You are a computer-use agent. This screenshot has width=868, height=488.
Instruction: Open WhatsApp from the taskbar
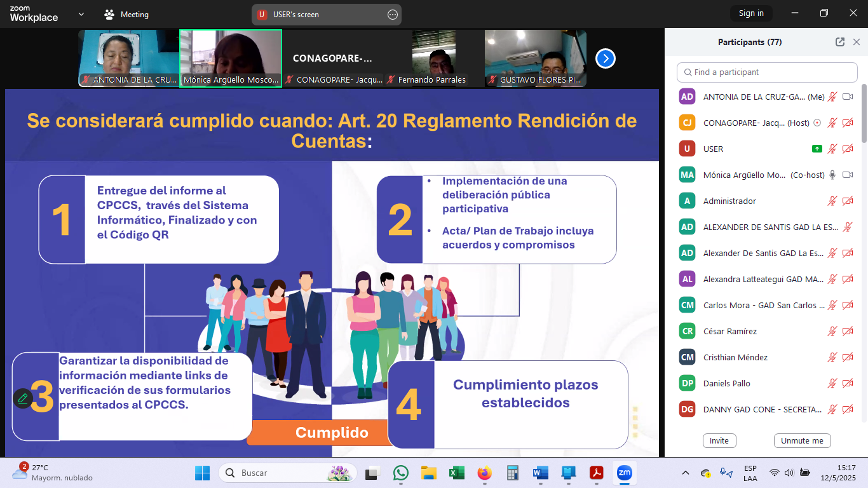tap(401, 473)
